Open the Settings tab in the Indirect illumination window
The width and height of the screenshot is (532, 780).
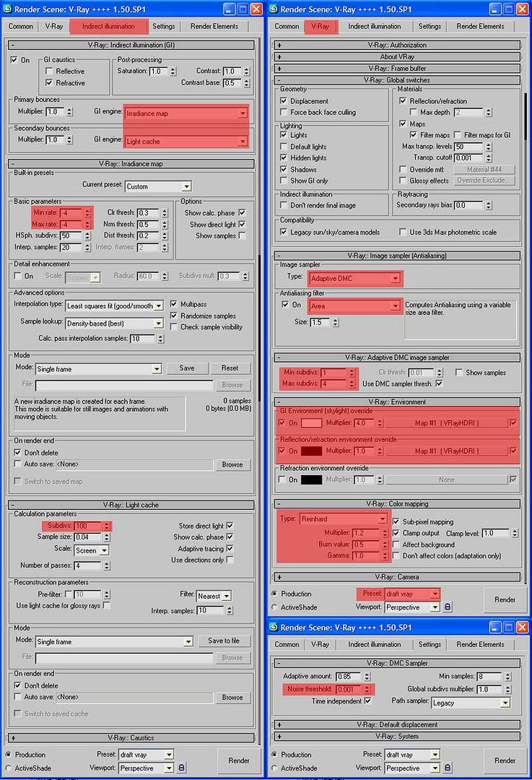coord(164,27)
